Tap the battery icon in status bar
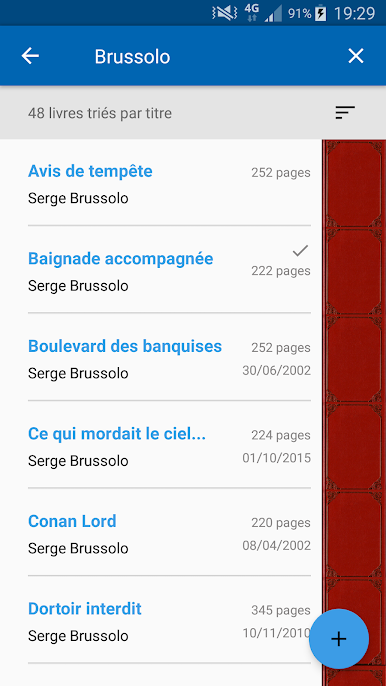386x686 pixels. [x=321, y=13]
